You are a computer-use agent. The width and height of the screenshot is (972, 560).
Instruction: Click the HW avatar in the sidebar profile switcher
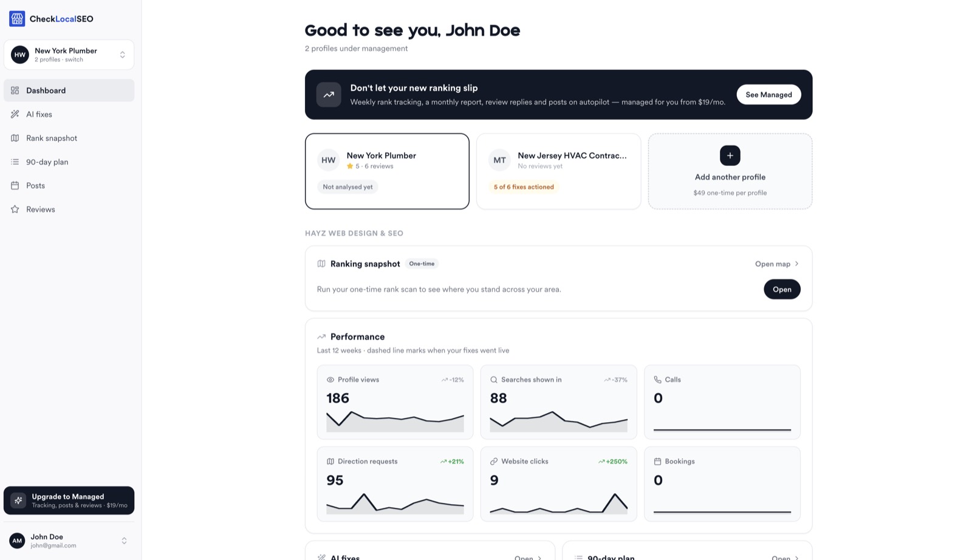click(20, 55)
